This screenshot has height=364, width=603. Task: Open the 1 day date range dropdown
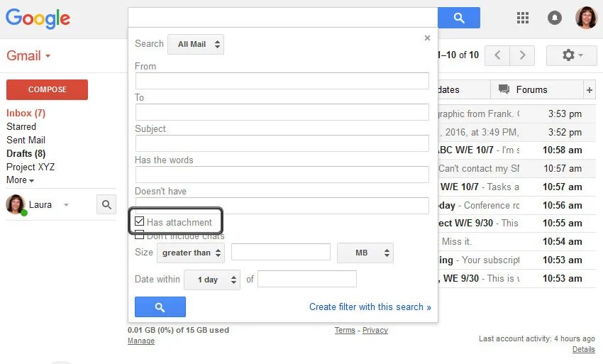click(x=212, y=280)
